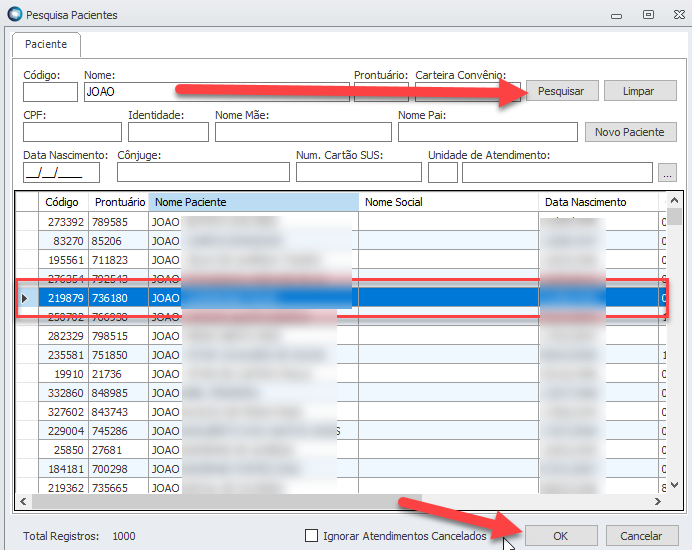The width and height of the screenshot is (692, 550).
Task: Click prontuário cell 745286
Action: coord(119,431)
